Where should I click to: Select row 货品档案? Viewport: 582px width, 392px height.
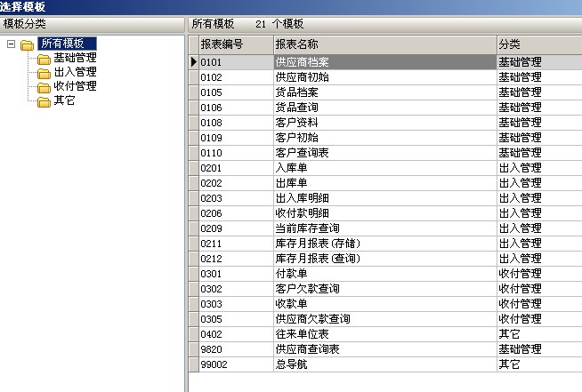coord(385,92)
